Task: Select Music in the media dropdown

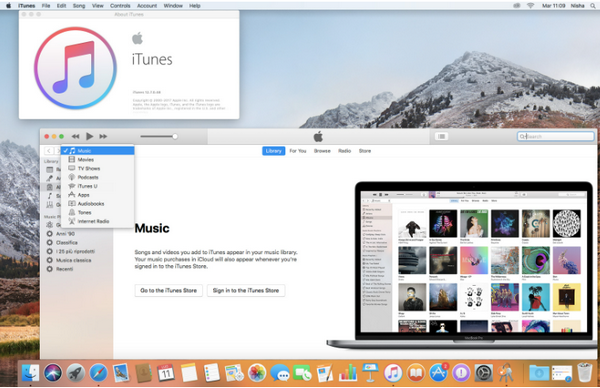Action: (x=98, y=151)
